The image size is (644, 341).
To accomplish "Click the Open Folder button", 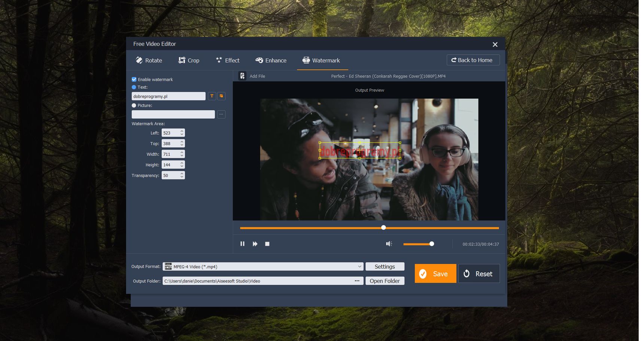I will click(385, 281).
